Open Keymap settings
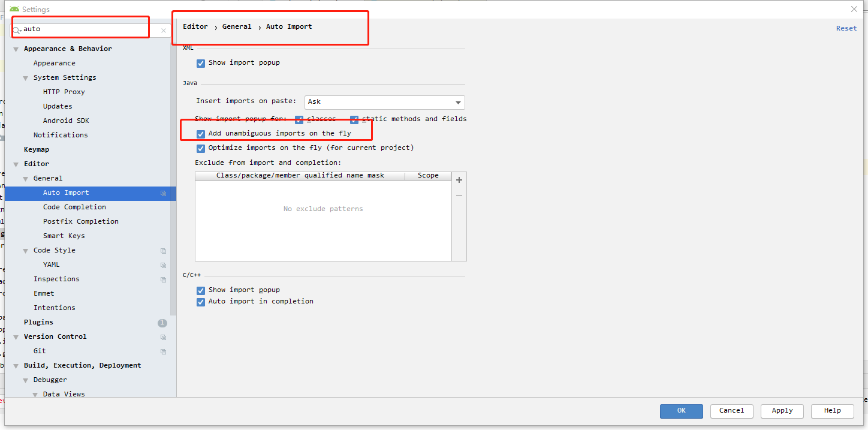868x430 pixels. [37, 149]
